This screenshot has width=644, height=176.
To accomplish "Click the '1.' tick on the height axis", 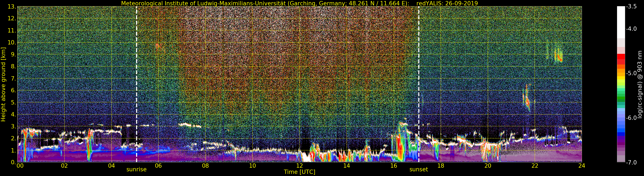I will 13,151.
